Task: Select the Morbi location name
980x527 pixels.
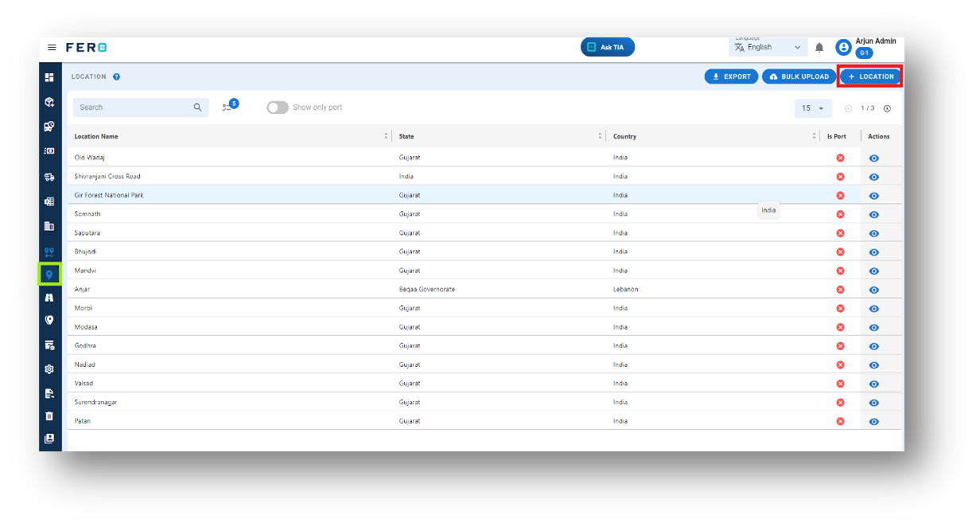Action: tap(84, 308)
